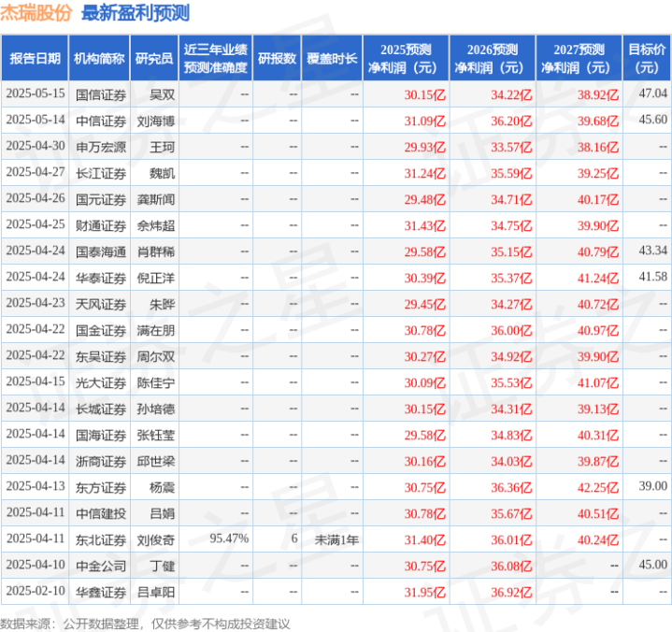Click the 95.47% accuracy value

point(229,539)
